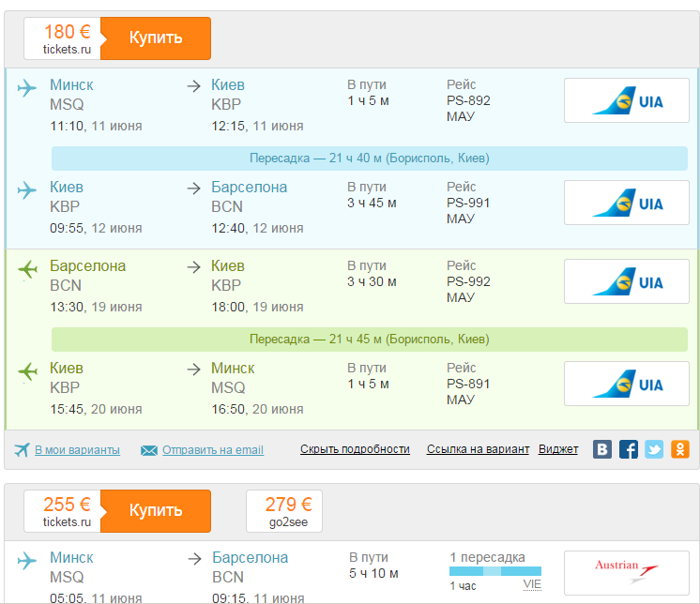Select the 279 € go2see price offer

[283, 511]
